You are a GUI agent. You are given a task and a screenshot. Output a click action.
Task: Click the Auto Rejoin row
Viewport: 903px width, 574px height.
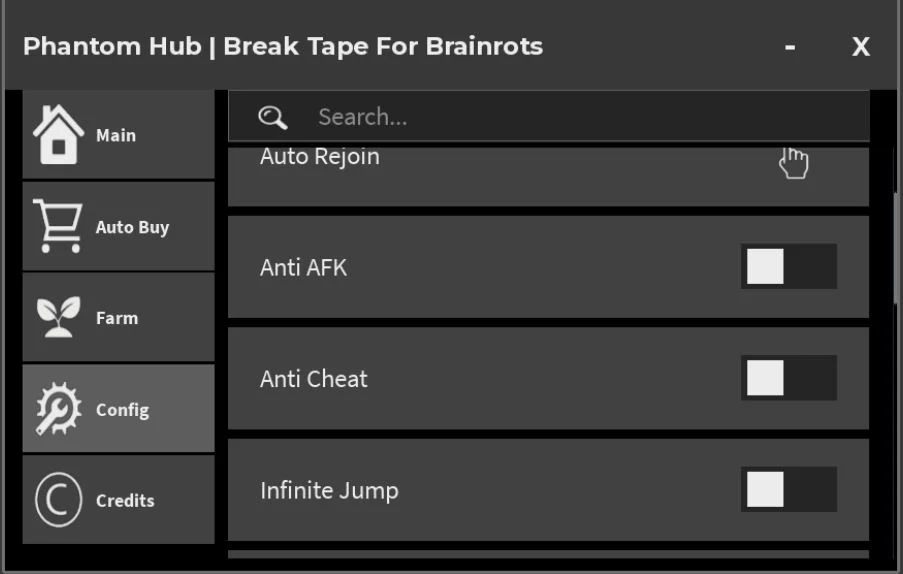click(548, 176)
